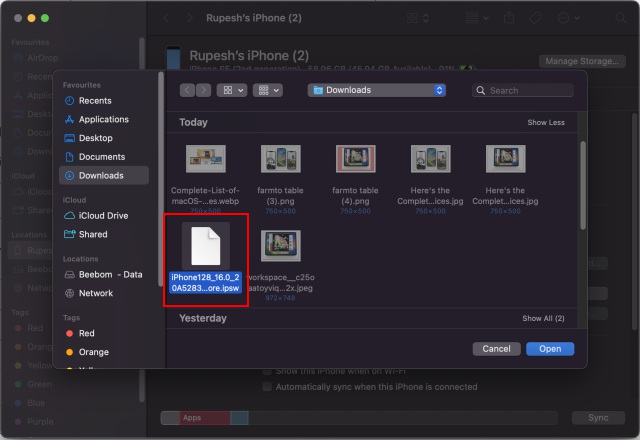Viewport: 640px width, 440px height.
Task: Go forward in file dialog
Action: [x=203, y=90]
